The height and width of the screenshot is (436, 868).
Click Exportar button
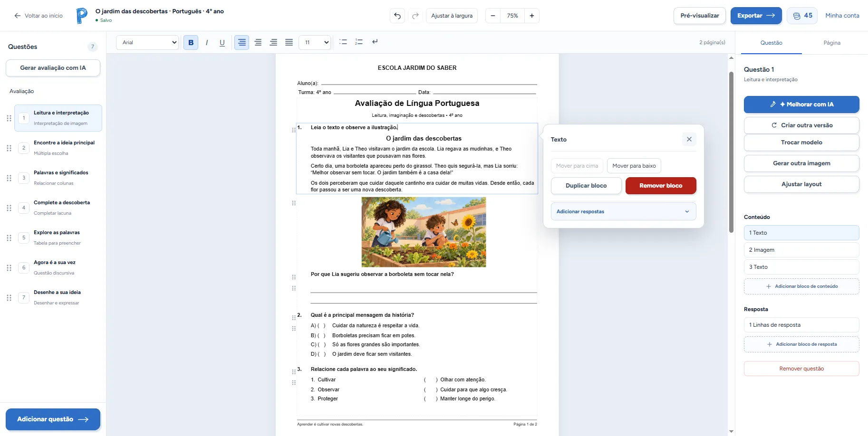click(756, 16)
